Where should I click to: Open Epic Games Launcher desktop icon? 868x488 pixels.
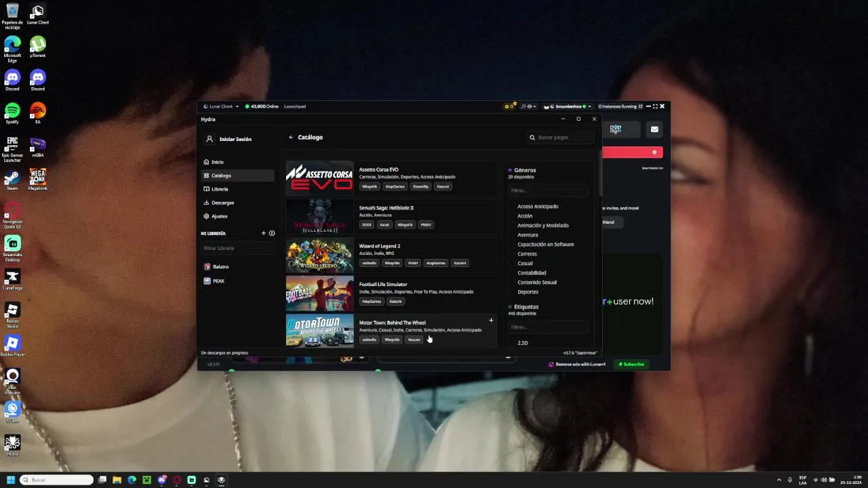12,149
